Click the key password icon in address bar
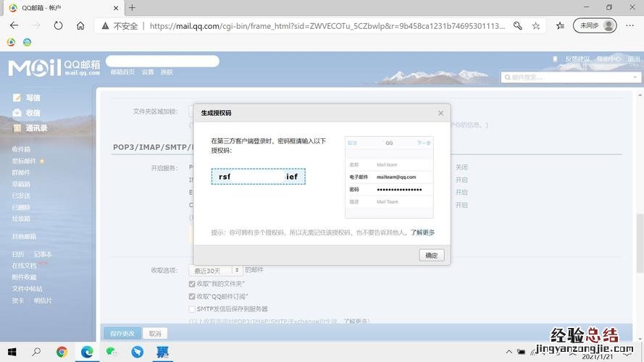644x362 pixels. pyautogui.click(x=517, y=26)
